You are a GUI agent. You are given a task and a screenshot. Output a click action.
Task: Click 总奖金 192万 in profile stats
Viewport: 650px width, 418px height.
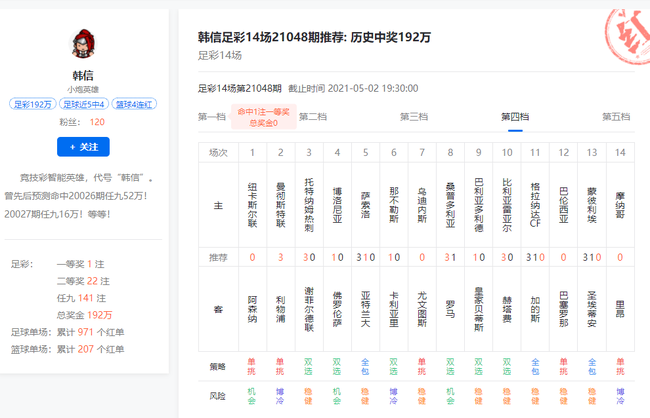pos(85,315)
